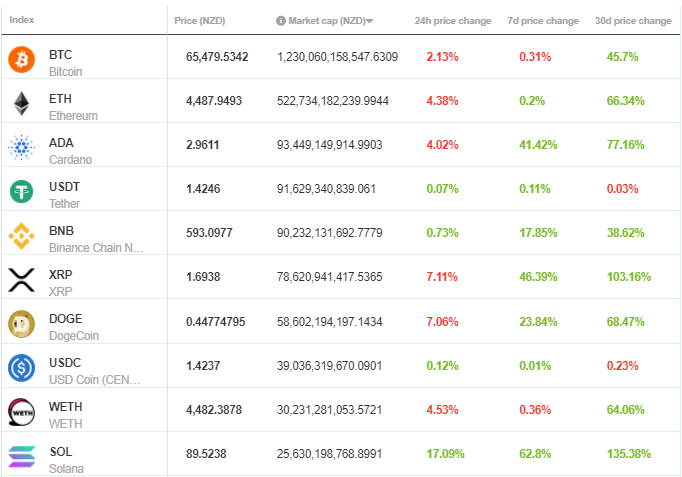Open the USDT ticker link
This screenshot has width=682, height=477.
(x=64, y=187)
